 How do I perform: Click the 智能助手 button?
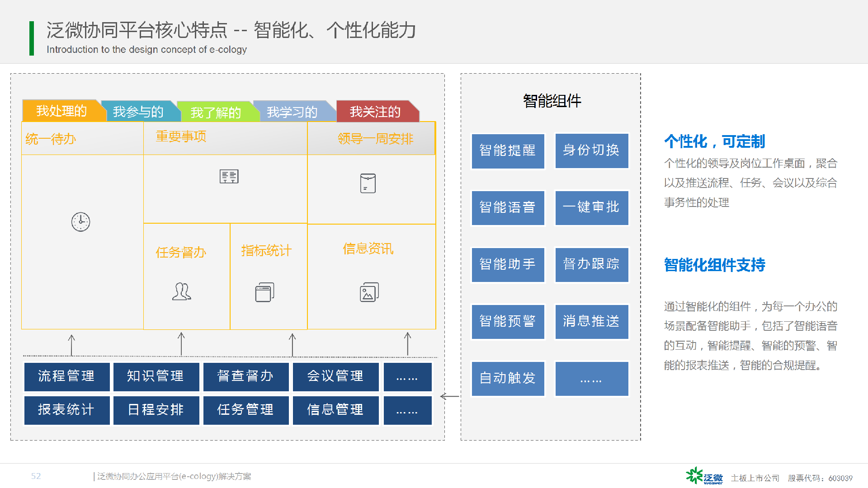(x=508, y=265)
